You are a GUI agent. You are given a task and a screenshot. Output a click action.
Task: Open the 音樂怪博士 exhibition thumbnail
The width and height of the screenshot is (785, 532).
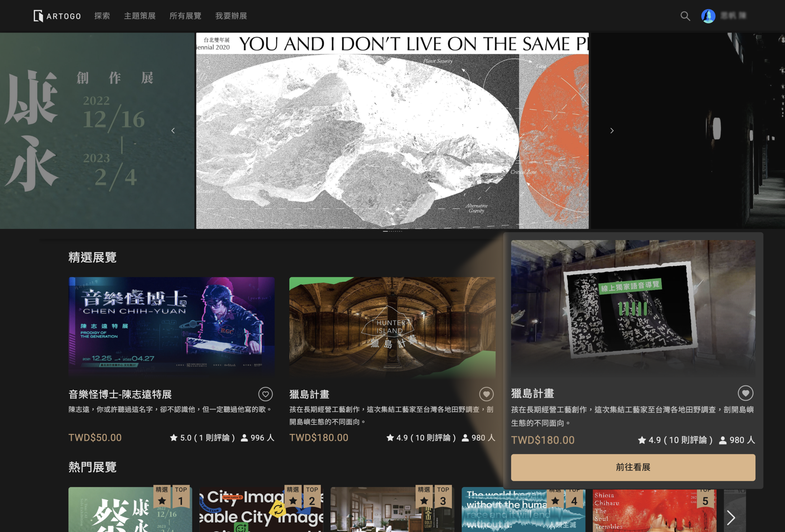(171, 326)
